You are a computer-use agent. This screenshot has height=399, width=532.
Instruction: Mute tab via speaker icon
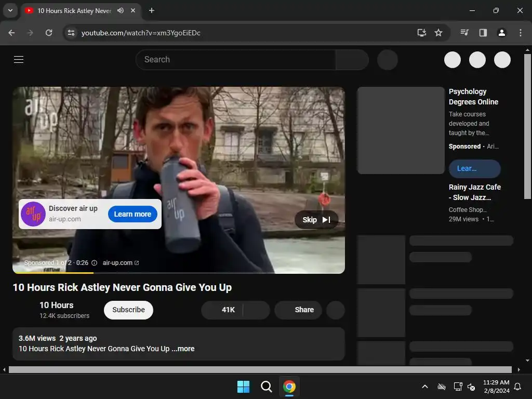[x=121, y=10]
